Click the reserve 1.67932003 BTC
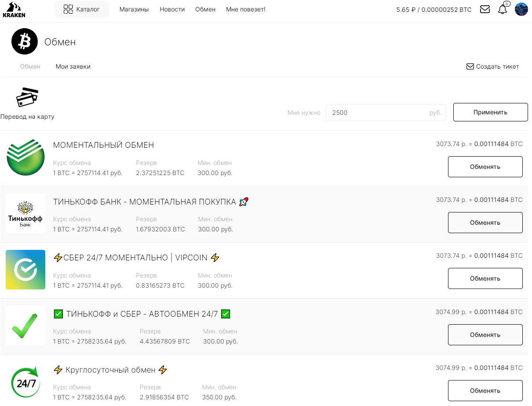 point(160,229)
